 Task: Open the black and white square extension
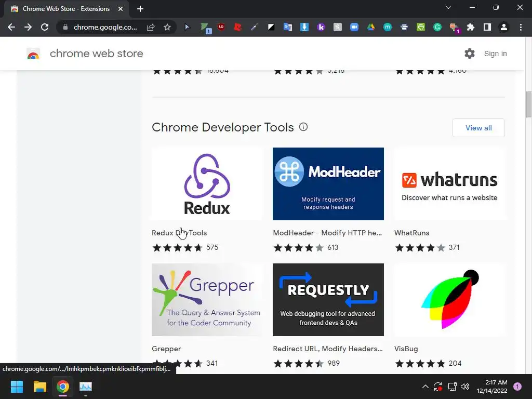tap(271, 27)
